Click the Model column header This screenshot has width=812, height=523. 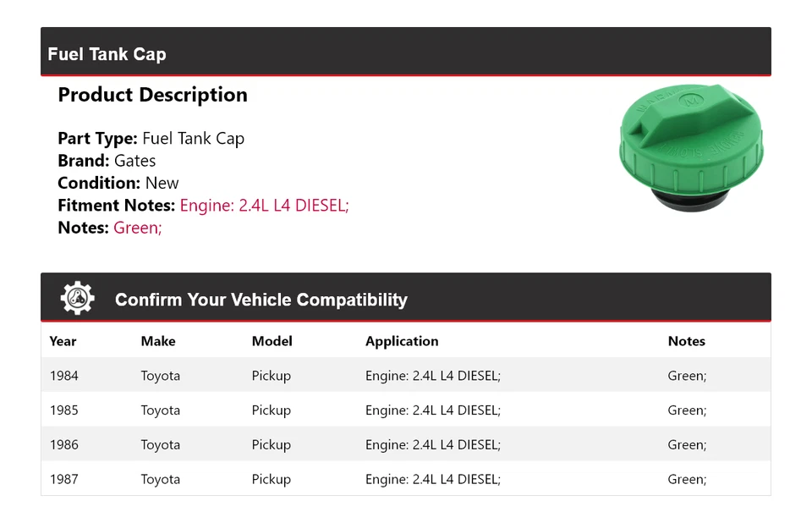[272, 341]
